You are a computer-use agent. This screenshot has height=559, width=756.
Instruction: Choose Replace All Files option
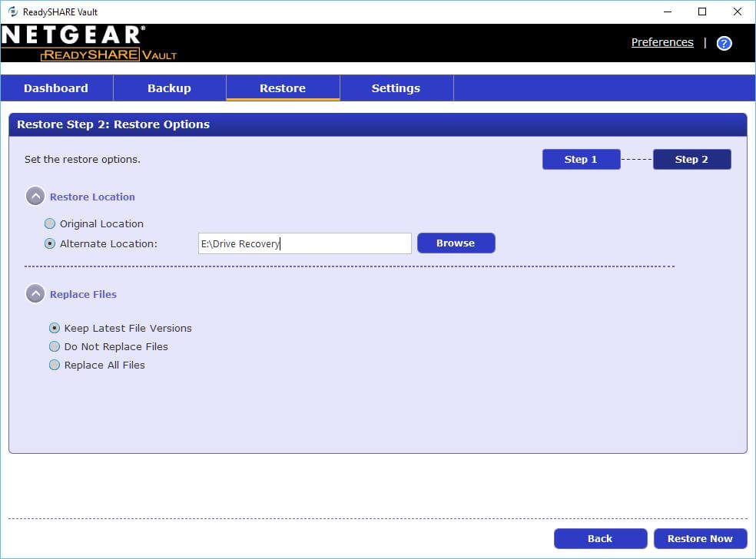click(x=55, y=365)
